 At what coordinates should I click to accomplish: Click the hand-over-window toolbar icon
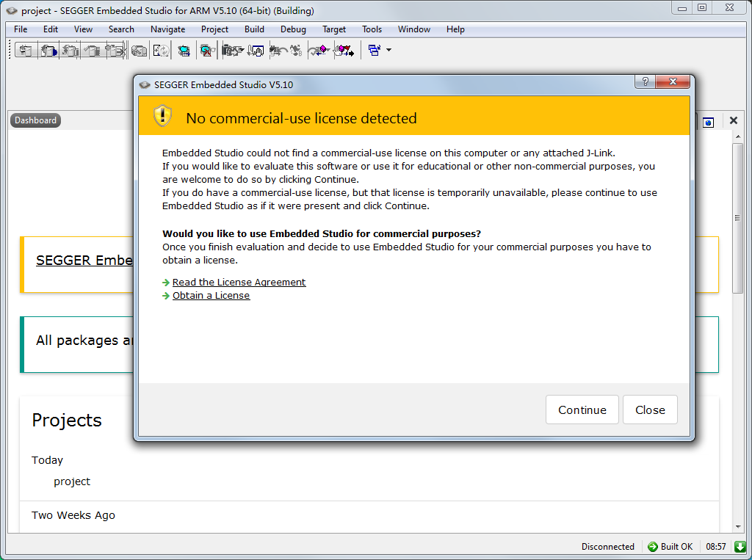256,51
